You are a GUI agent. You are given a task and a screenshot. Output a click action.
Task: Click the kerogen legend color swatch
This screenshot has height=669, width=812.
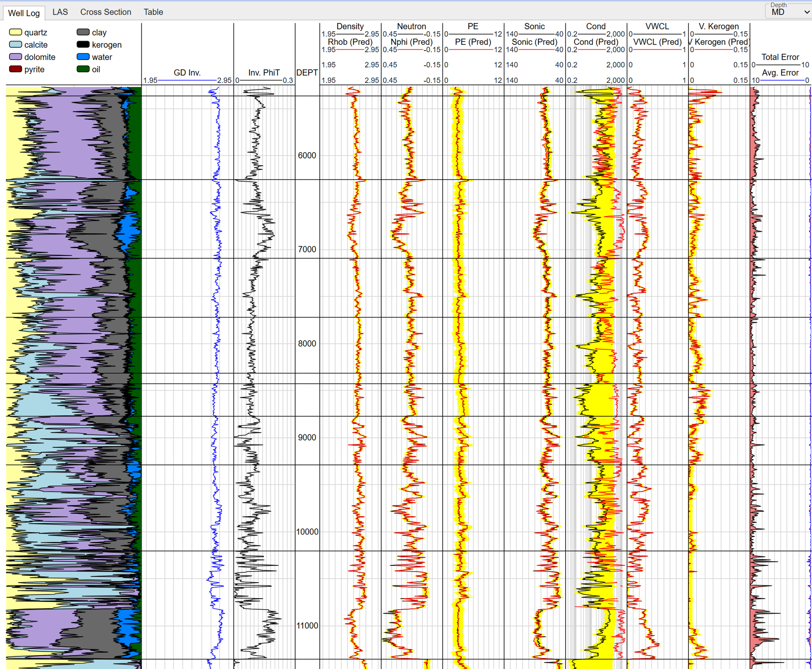click(x=83, y=44)
